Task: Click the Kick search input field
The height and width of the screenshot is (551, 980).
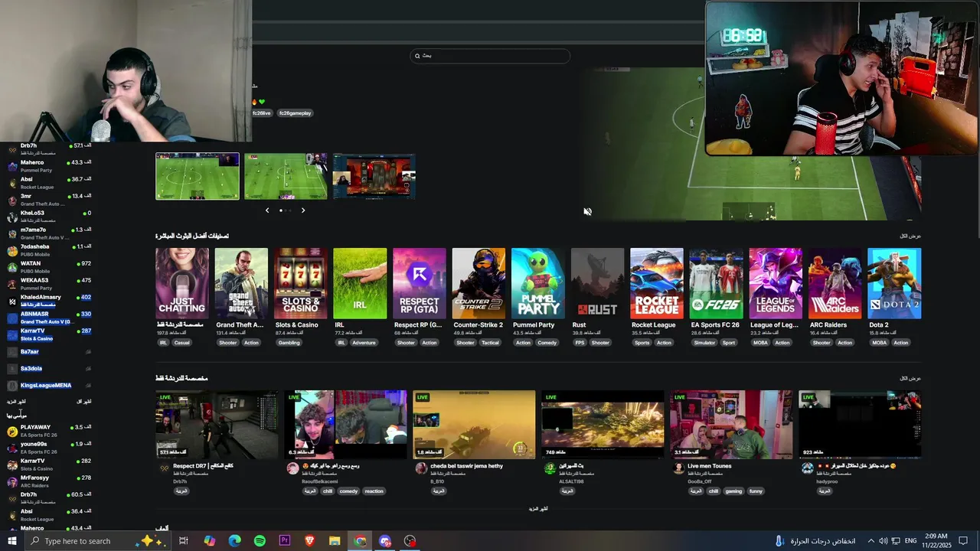Action: coord(490,56)
